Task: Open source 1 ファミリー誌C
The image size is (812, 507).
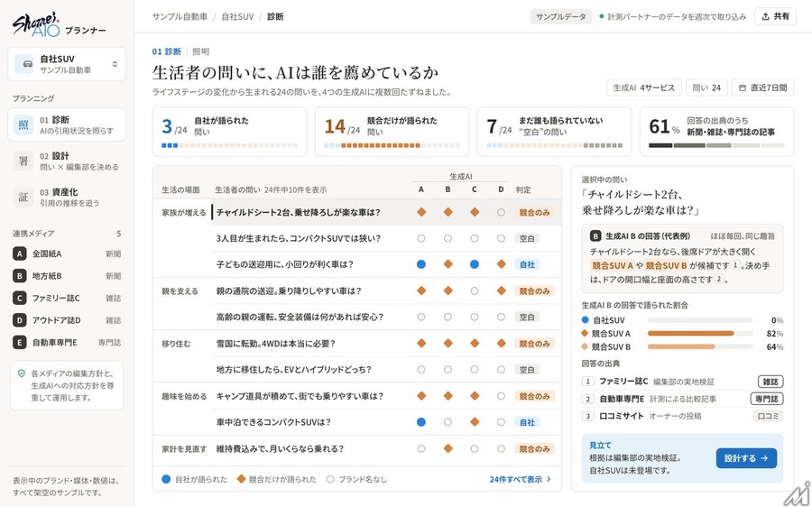Action: pyautogui.click(x=682, y=382)
